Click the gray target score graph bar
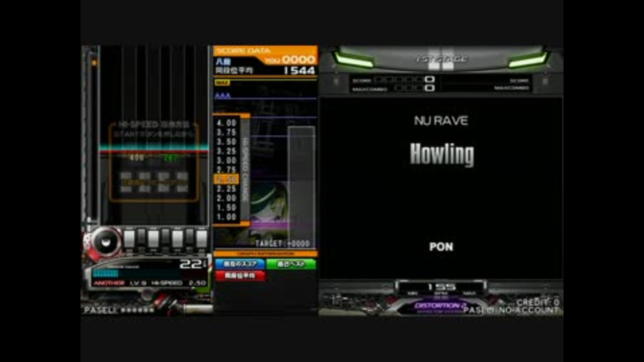The height and width of the screenshot is (362, 644). point(301,187)
